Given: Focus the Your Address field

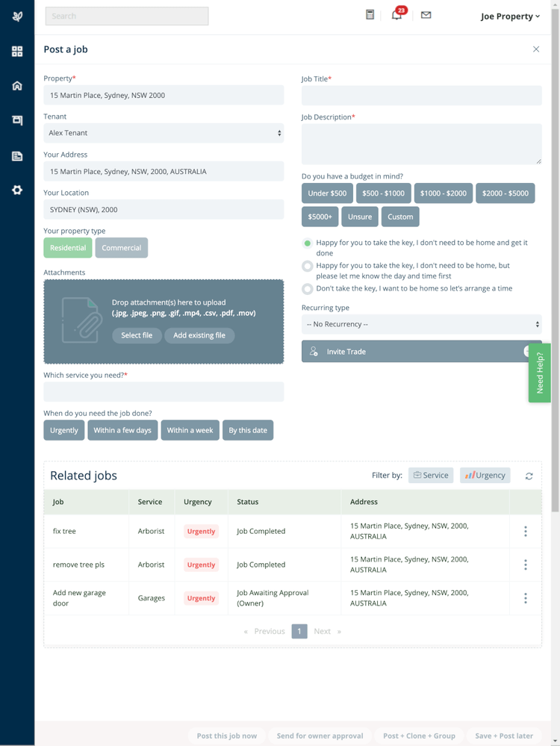Looking at the screenshot, I should pyautogui.click(x=164, y=171).
